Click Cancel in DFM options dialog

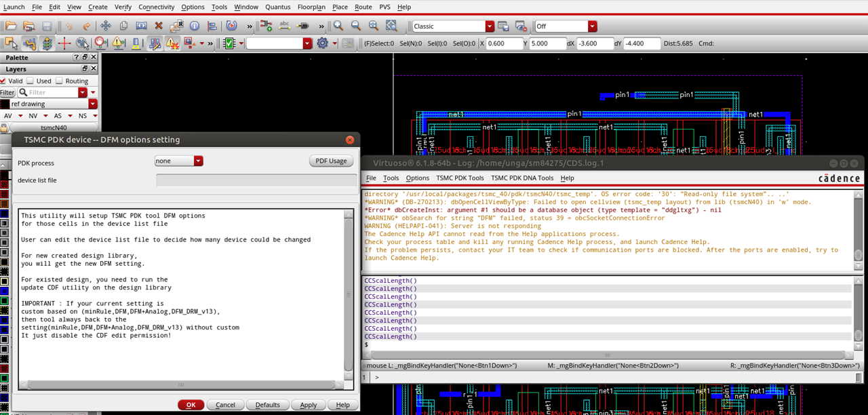click(225, 405)
